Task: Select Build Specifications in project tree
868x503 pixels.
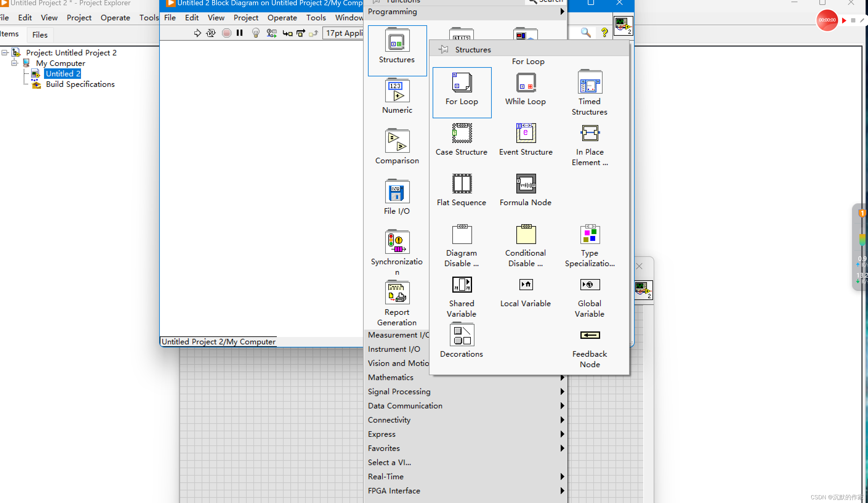Action: click(80, 84)
